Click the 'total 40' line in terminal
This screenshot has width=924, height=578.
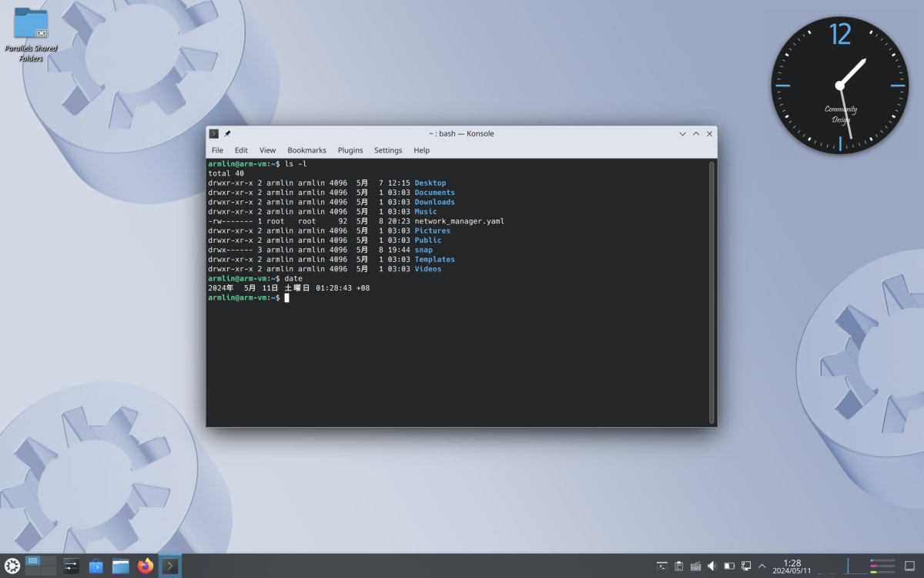point(226,173)
